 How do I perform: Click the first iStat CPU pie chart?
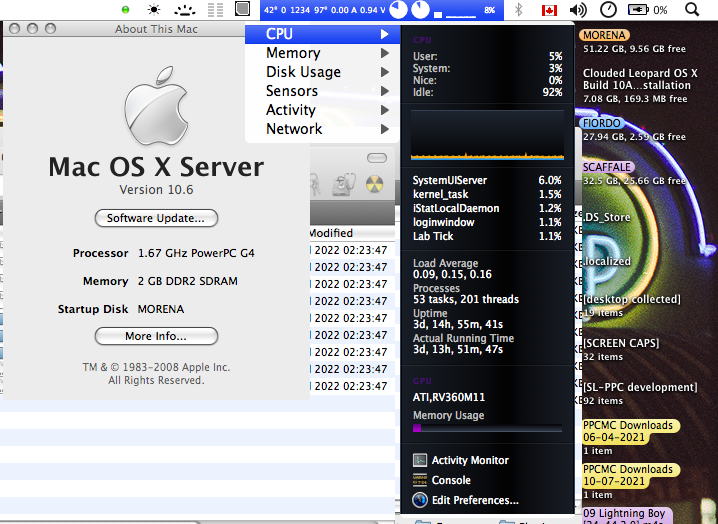click(x=398, y=10)
